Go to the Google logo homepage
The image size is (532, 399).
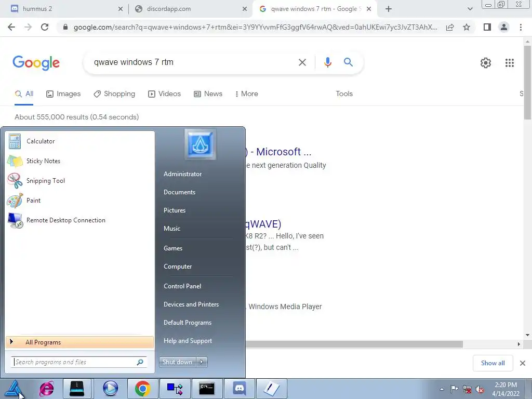(x=36, y=63)
